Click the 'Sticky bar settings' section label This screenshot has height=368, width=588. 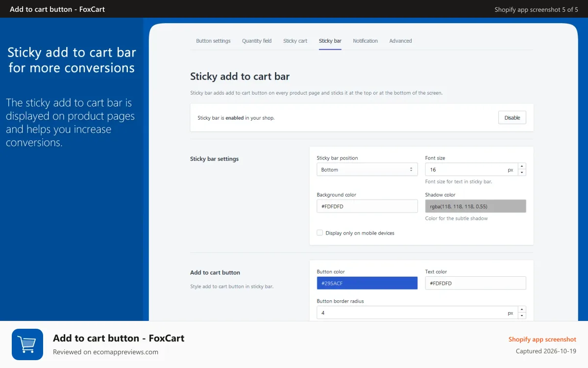pyautogui.click(x=214, y=159)
